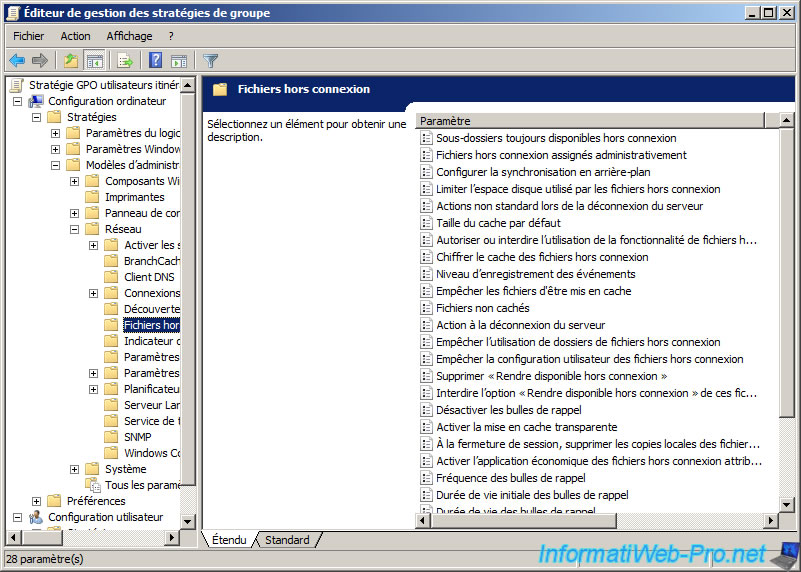
Task: Select "Taille du cache par défaut" setting
Action: tap(498, 223)
